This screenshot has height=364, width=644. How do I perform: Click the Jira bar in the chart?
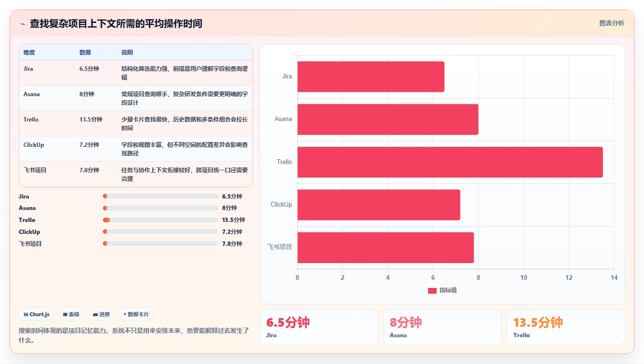click(x=371, y=77)
